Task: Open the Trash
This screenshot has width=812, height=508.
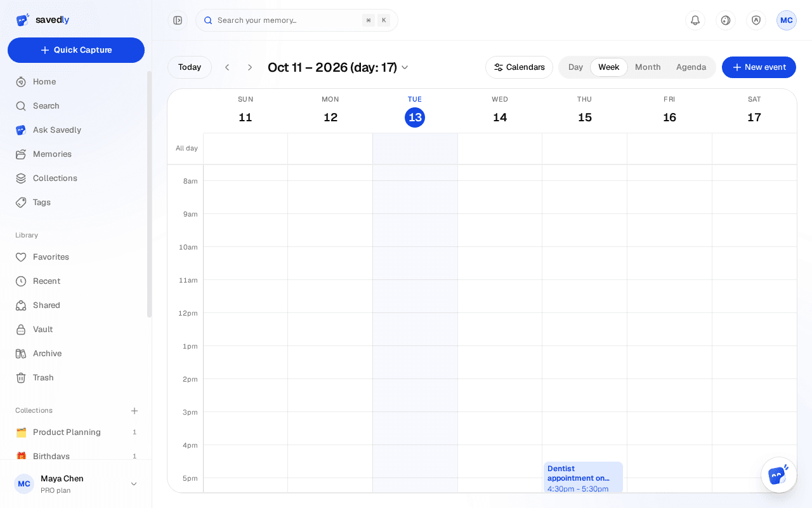Action: [x=76, y=378]
